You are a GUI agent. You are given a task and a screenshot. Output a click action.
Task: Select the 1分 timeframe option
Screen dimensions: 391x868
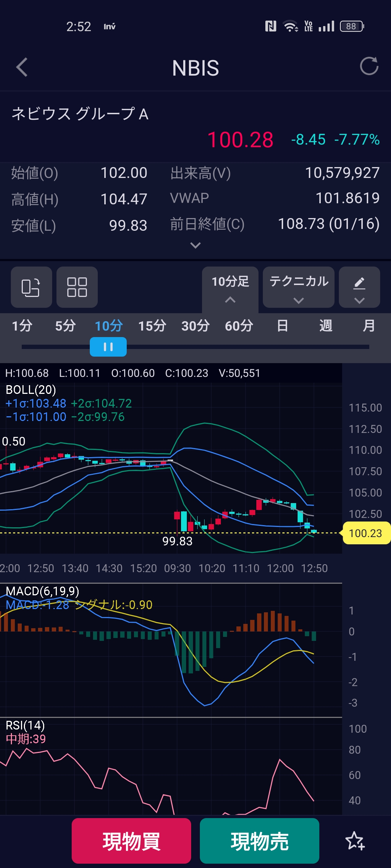(22, 326)
